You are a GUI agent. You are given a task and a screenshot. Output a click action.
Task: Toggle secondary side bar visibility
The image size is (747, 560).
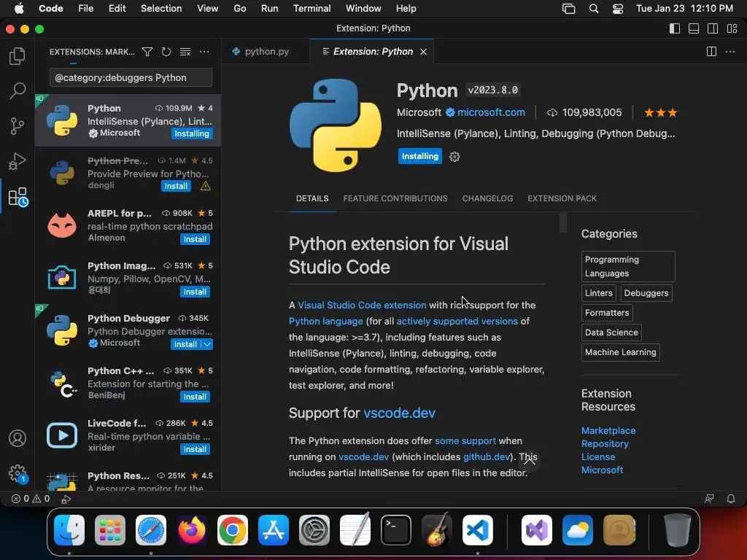click(713, 28)
